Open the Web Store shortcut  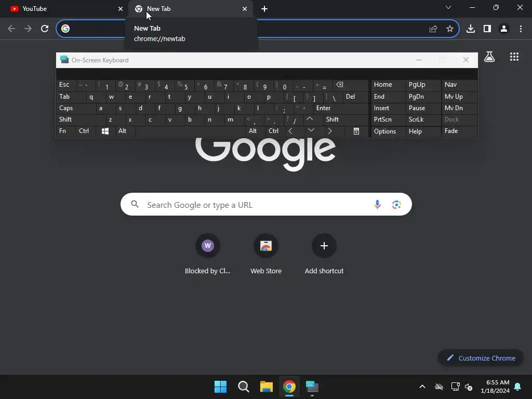[266, 254]
